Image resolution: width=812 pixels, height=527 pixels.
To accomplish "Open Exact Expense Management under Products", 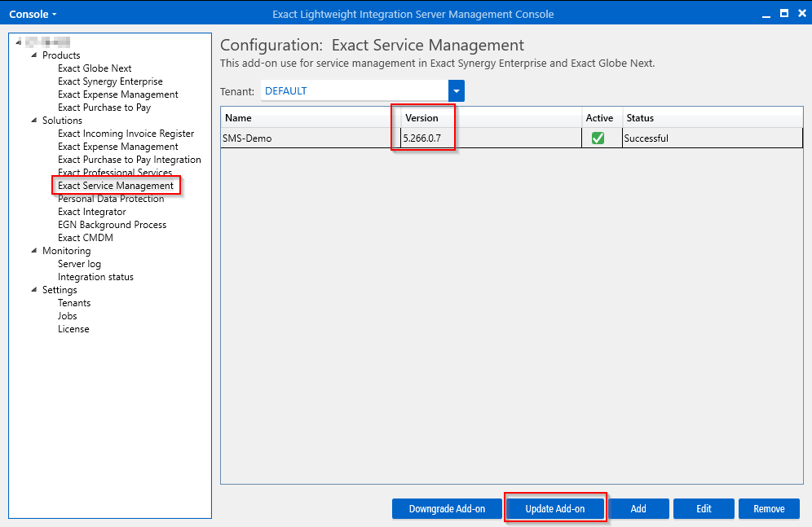I will (118, 94).
